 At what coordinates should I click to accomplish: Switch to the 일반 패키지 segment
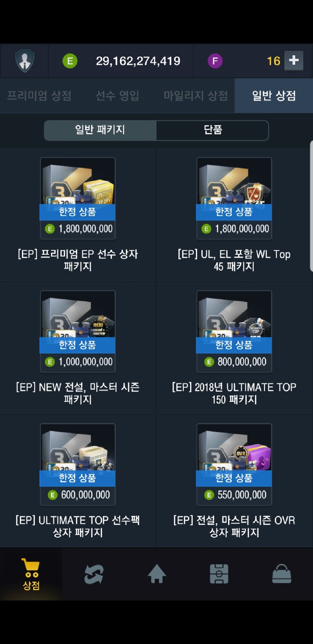coord(100,130)
